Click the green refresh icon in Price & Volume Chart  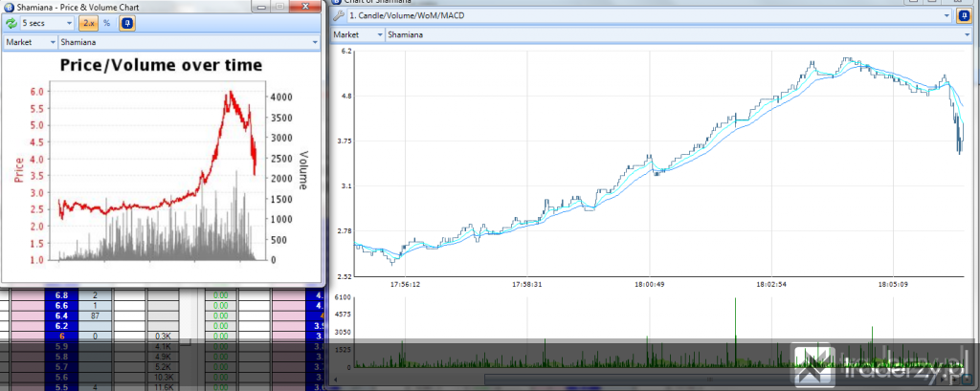pos(11,23)
